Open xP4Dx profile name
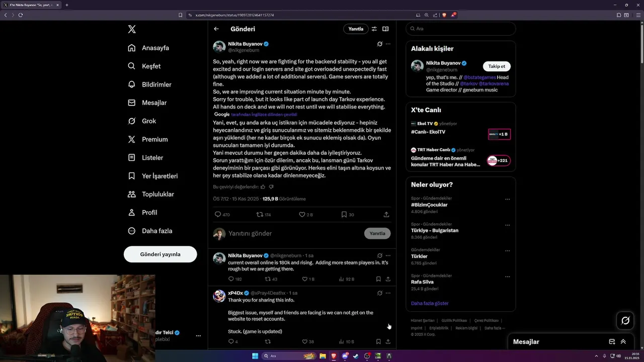 click(235, 293)
